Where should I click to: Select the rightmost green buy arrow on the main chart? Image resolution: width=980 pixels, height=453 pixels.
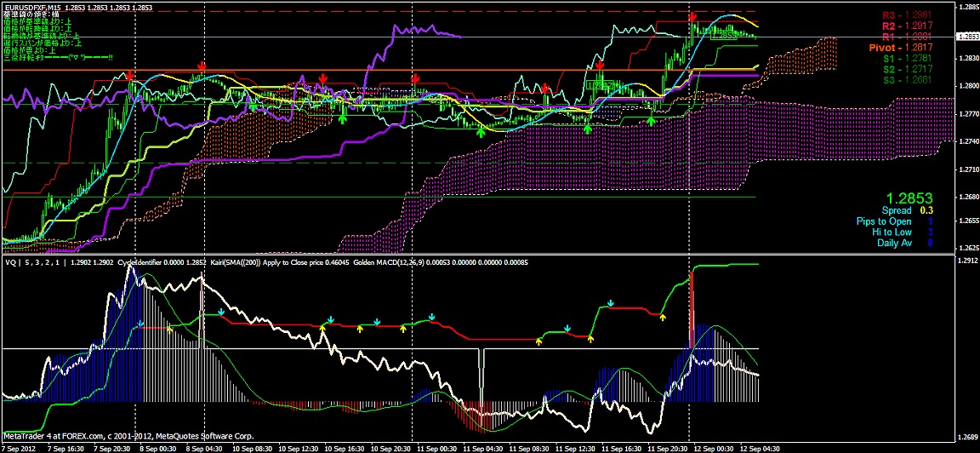coord(651,121)
